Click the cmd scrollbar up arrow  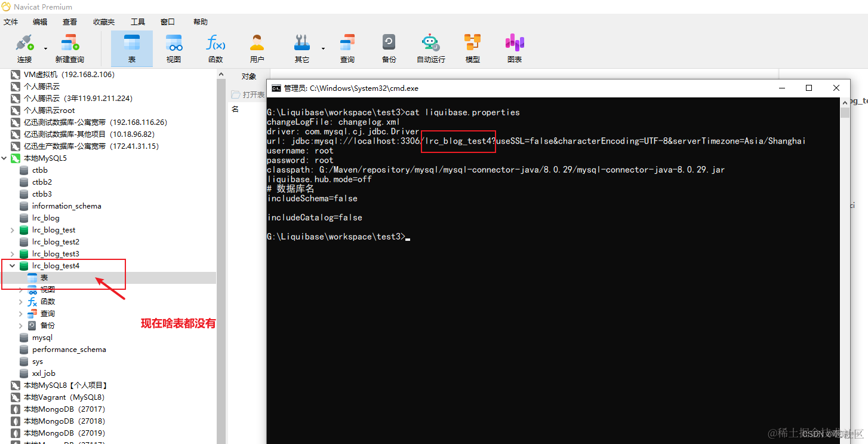pyautogui.click(x=844, y=103)
